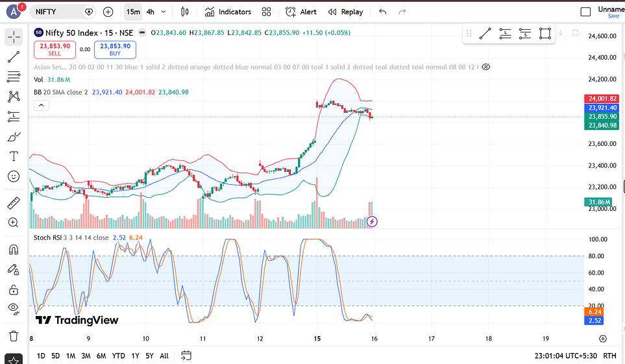Toggle lock all drawings

pos(14,289)
